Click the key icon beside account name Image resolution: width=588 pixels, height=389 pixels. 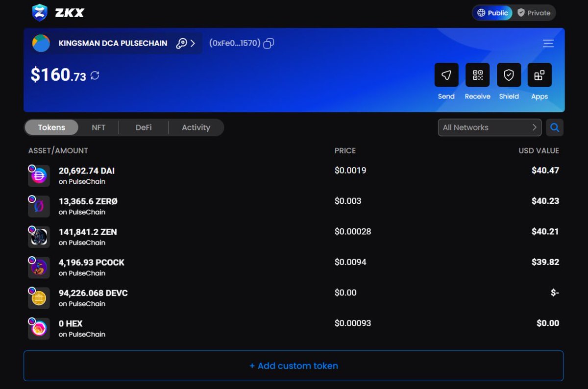pyautogui.click(x=182, y=44)
